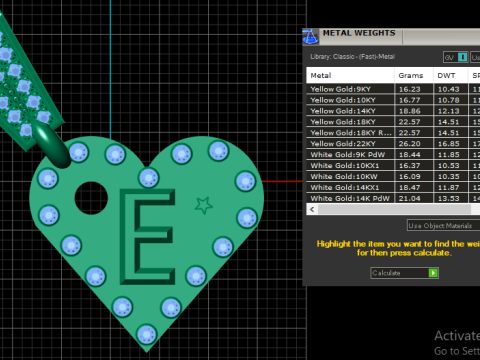Image resolution: width=480 pixels, height=360 pixels.
Task: Click the 18.86 grams cell
Action: point(414,111)
